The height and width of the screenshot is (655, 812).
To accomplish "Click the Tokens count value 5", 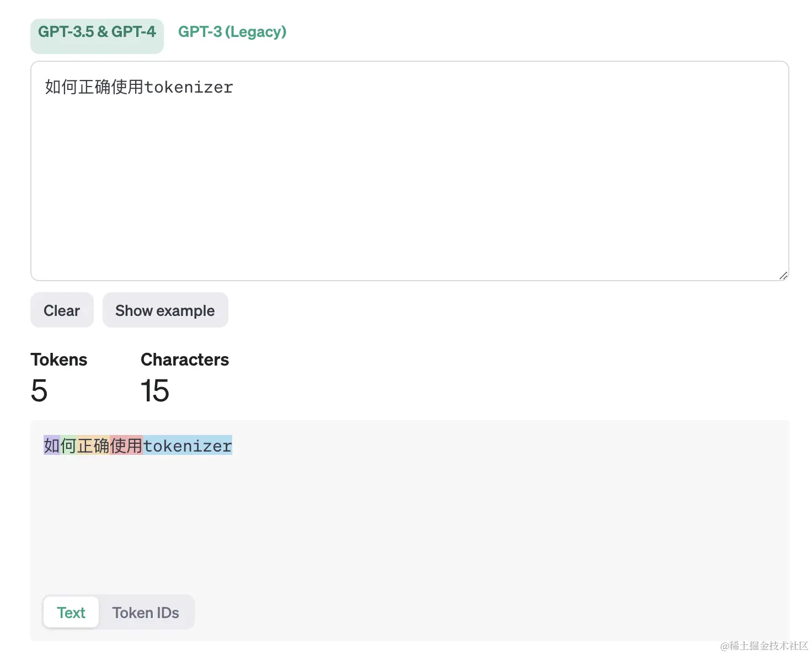I will click(39, 391).
